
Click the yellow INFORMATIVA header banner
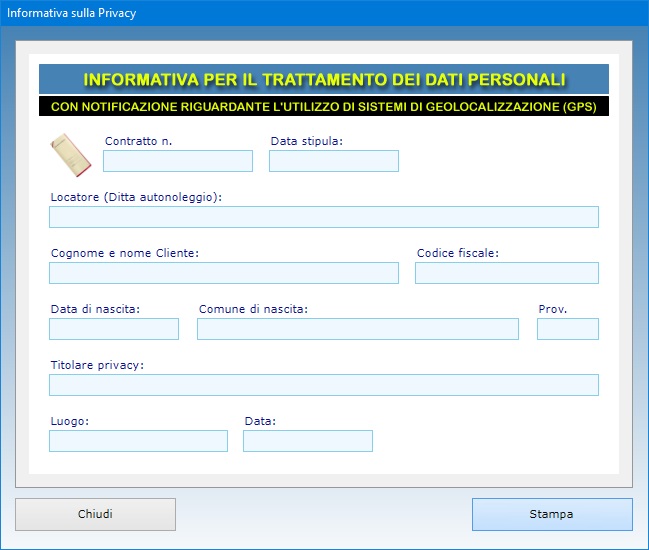tap(323, 79)
